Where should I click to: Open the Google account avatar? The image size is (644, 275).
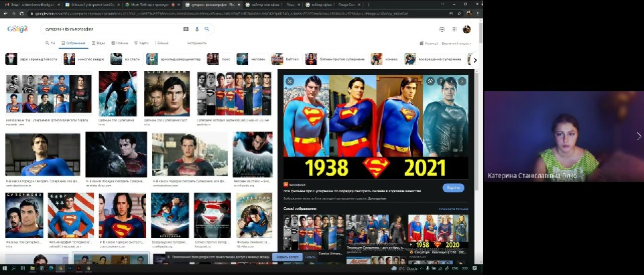pyautogui.click(x=466, y=30)
